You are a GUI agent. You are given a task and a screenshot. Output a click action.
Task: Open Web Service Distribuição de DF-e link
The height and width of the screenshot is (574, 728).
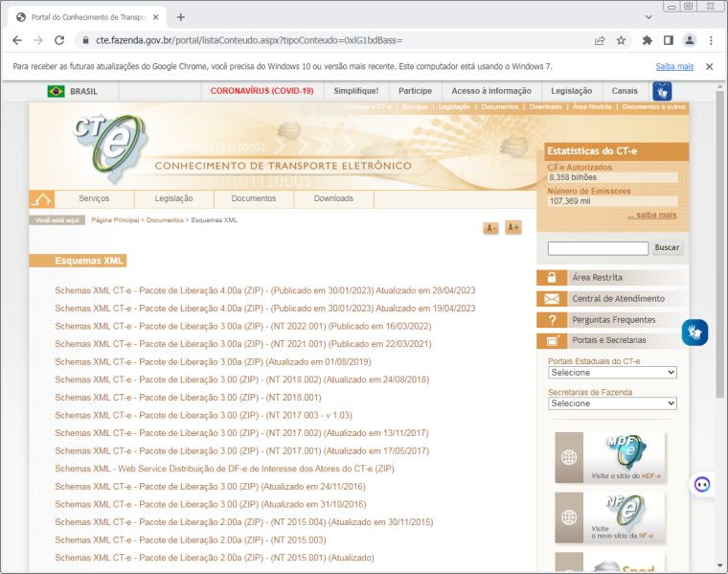click(225, 469)
